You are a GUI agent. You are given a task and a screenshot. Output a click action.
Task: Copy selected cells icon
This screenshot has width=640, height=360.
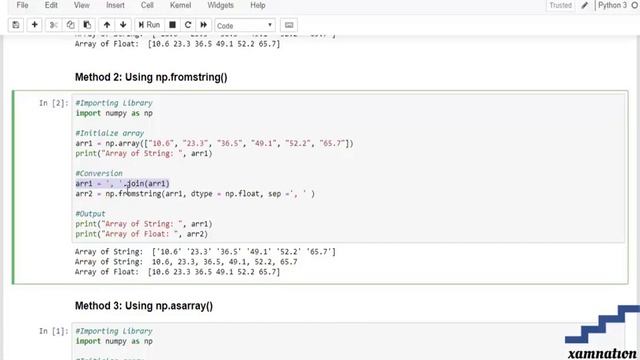(x=70, y=25)
